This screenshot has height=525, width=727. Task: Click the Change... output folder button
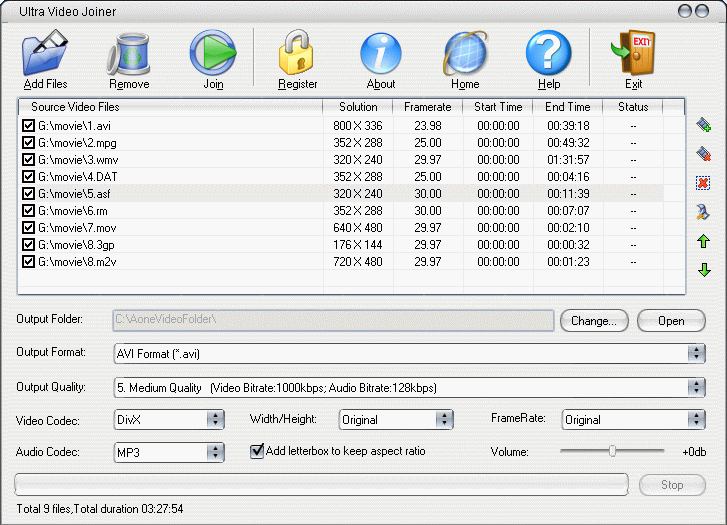pos(594,321)
